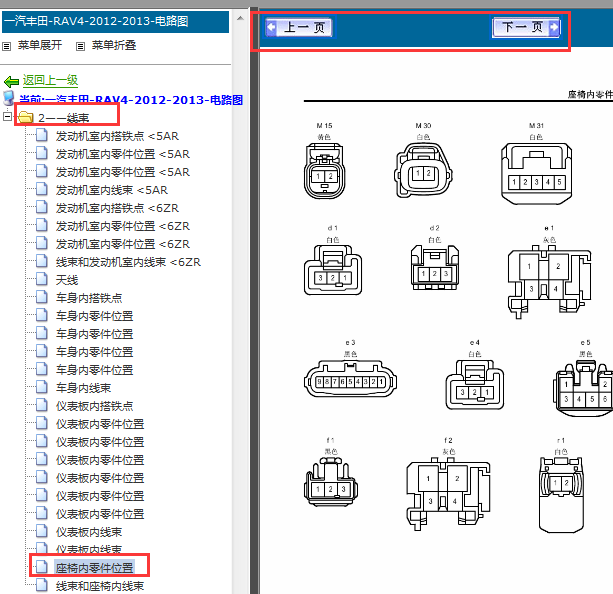Click the 座椅内零件 page heading text

[590, 95]
